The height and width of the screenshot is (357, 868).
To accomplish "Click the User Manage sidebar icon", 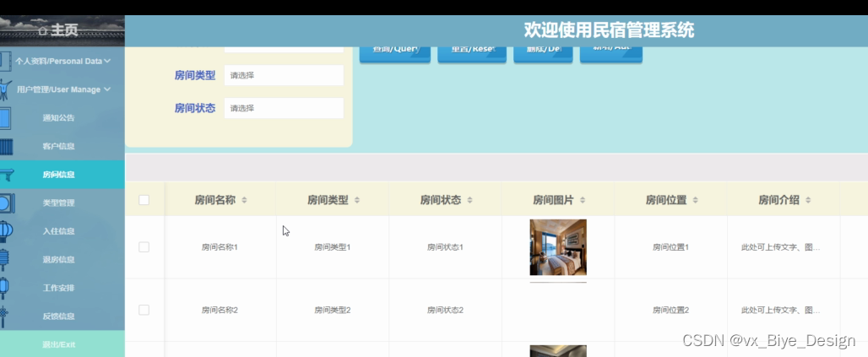I will [x=6, y=89].
